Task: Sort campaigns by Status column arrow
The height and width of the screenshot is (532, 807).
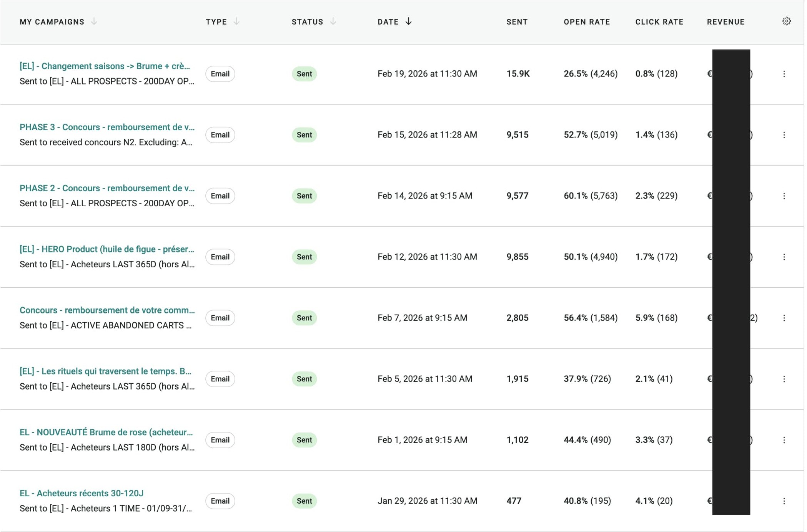Action: pos(333,22)
